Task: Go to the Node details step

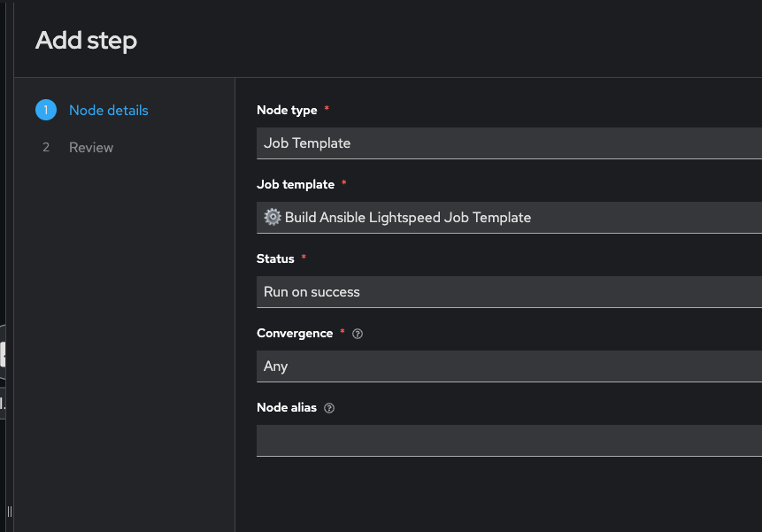Action: (x=108, y=110)
